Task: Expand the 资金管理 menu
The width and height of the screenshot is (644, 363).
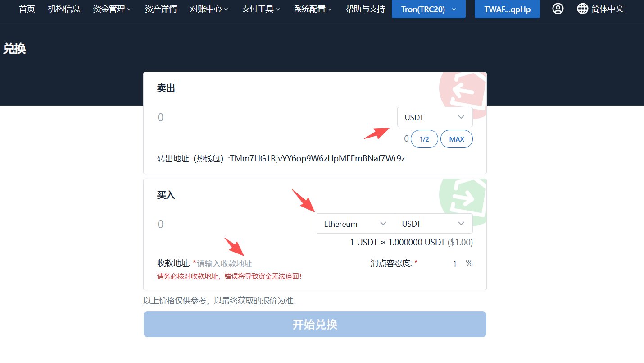Action: [111, 8]
